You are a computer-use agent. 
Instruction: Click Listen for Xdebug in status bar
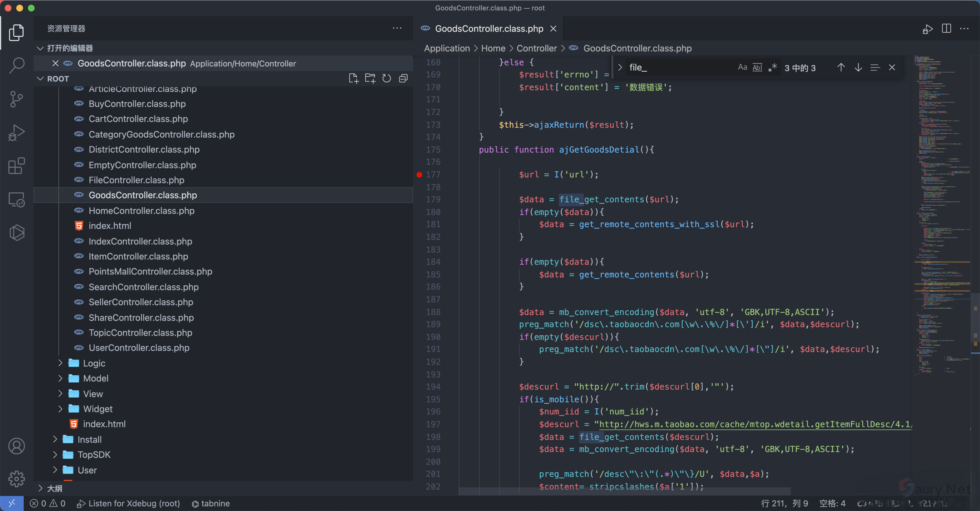tap(129, 503)
